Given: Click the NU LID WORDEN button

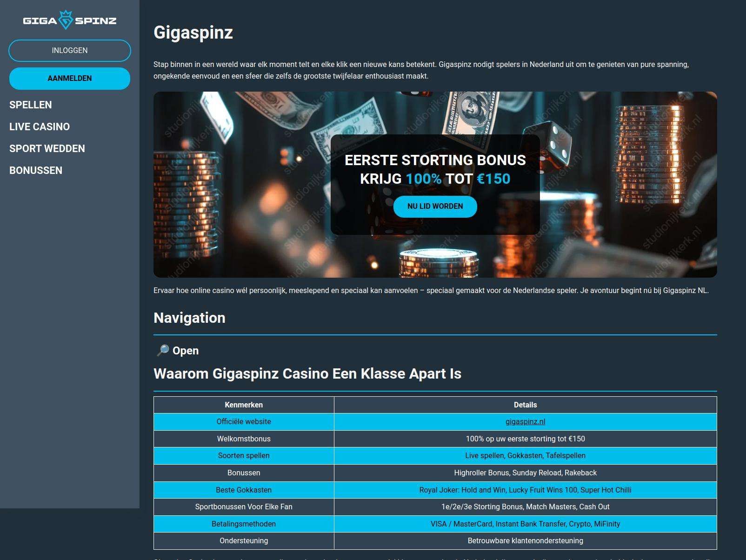Looking at the screenshot, I should 435,207.
